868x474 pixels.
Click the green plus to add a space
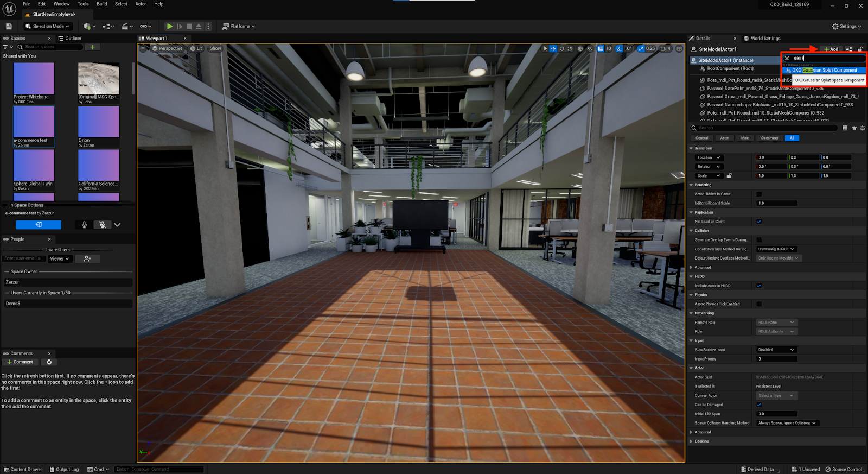[x=92, y=47]
